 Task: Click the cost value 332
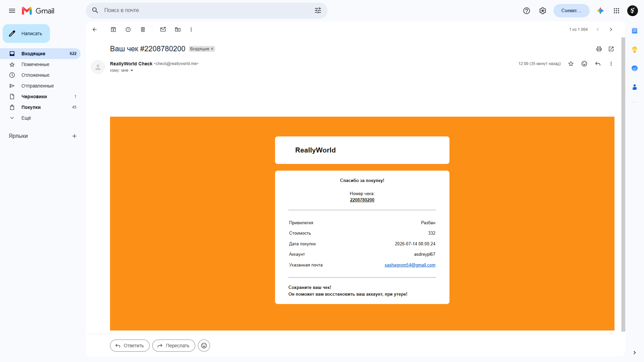coord(432,233)
